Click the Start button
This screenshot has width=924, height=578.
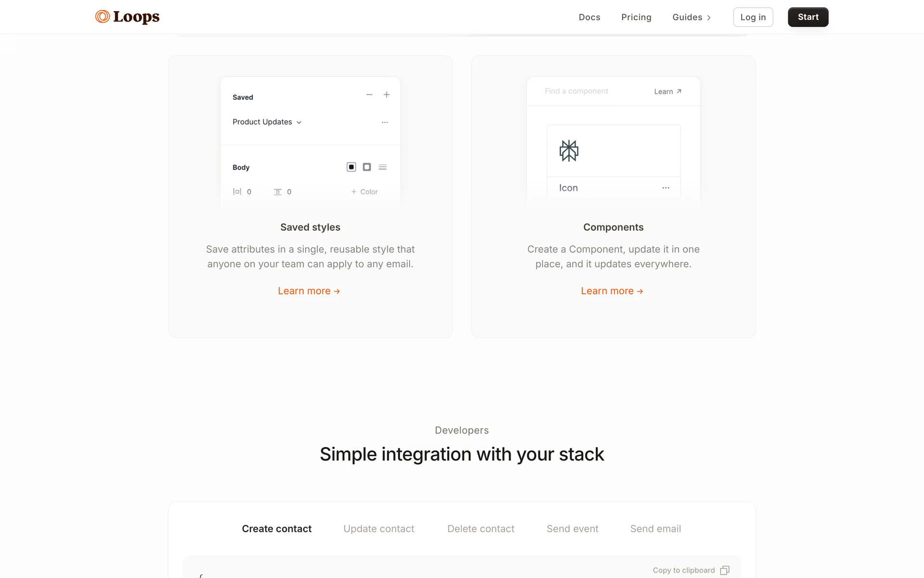(808, 17)
